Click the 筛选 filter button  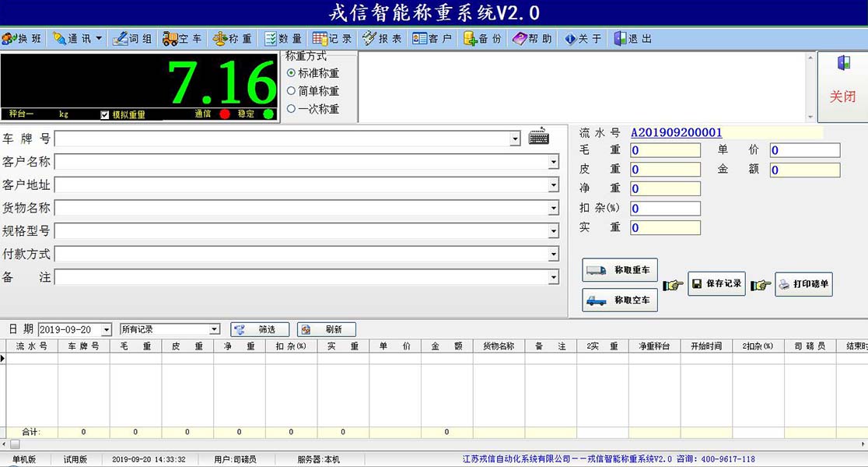pos(260,329)
